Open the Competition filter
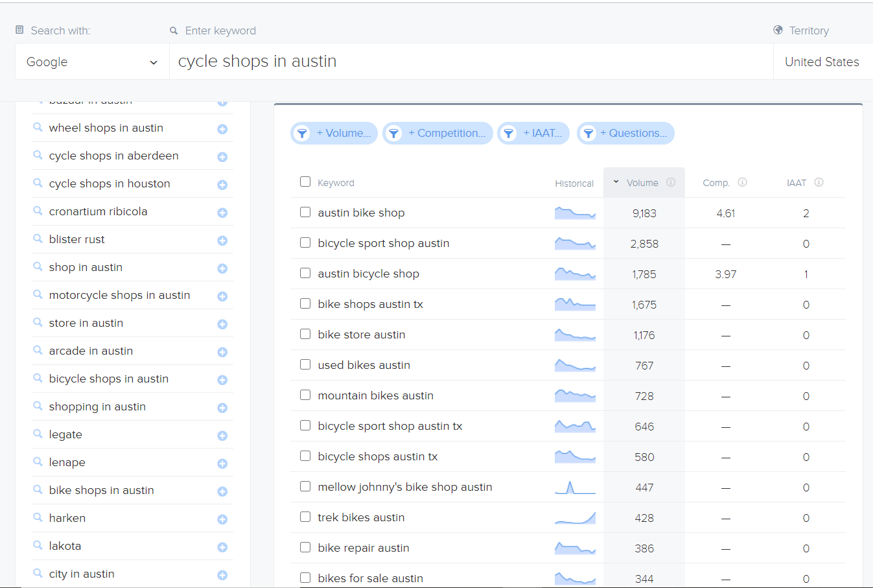The image size is (873, 588). [437, 133]
